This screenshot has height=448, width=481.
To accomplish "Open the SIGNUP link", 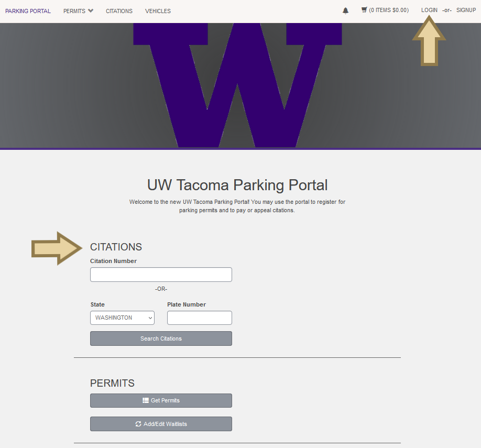I will 466,10.
